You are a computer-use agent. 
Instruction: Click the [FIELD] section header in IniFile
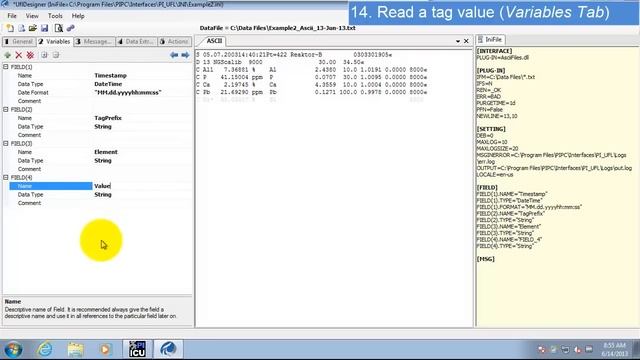[487, 187]
